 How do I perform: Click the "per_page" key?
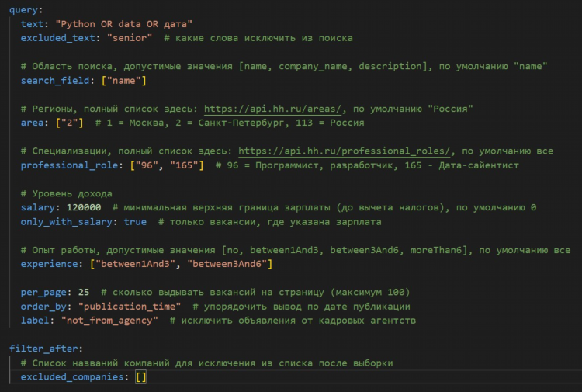(x=43, y=293)
